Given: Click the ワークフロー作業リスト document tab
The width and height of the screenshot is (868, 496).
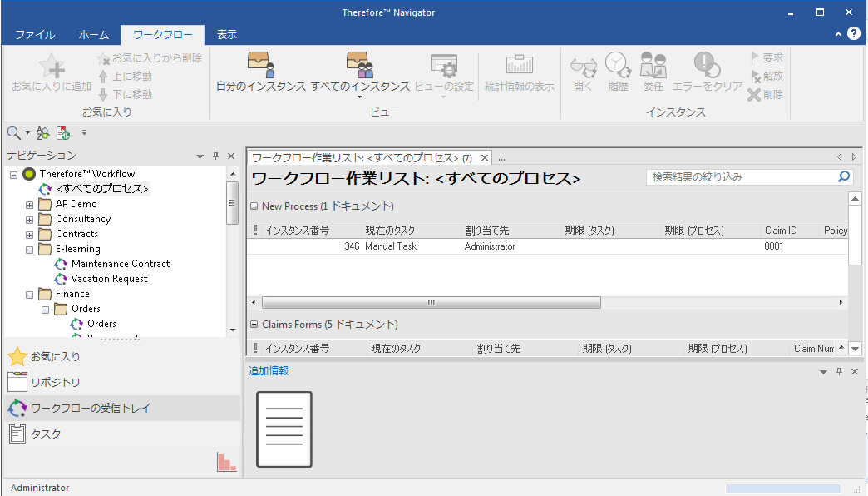Looking at the screenshot, I should [x=362, y=158].
